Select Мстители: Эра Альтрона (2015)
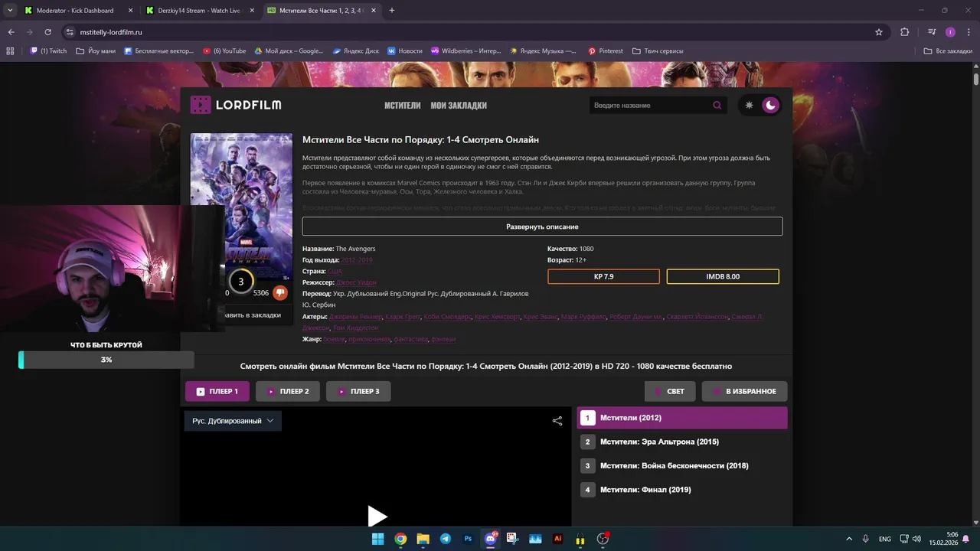 pos(682,442)
